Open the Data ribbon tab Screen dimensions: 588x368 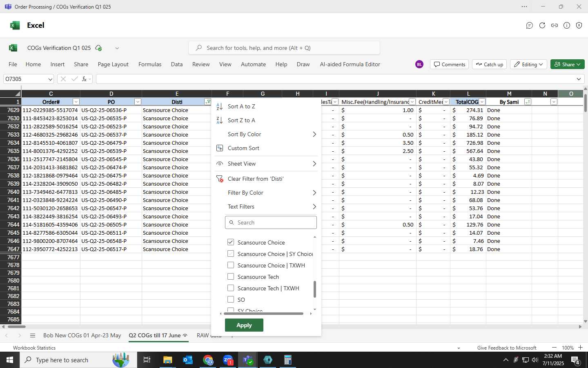[177, 64]
